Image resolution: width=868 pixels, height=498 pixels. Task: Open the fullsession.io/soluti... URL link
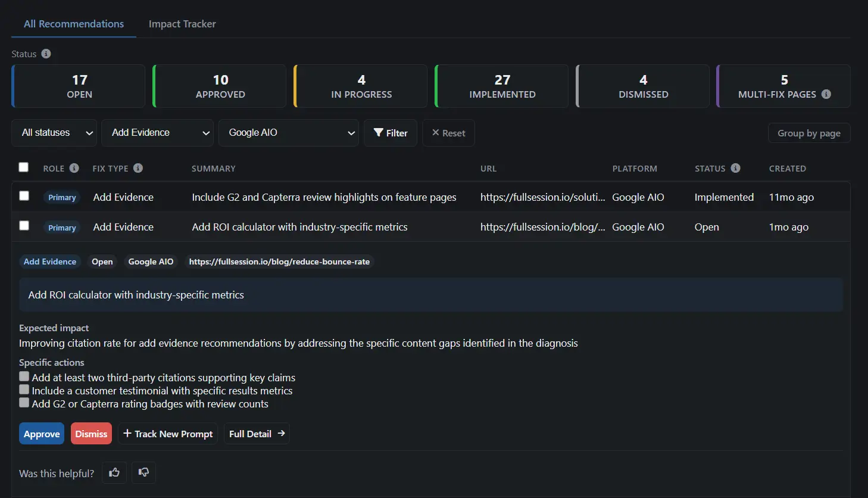543,197
